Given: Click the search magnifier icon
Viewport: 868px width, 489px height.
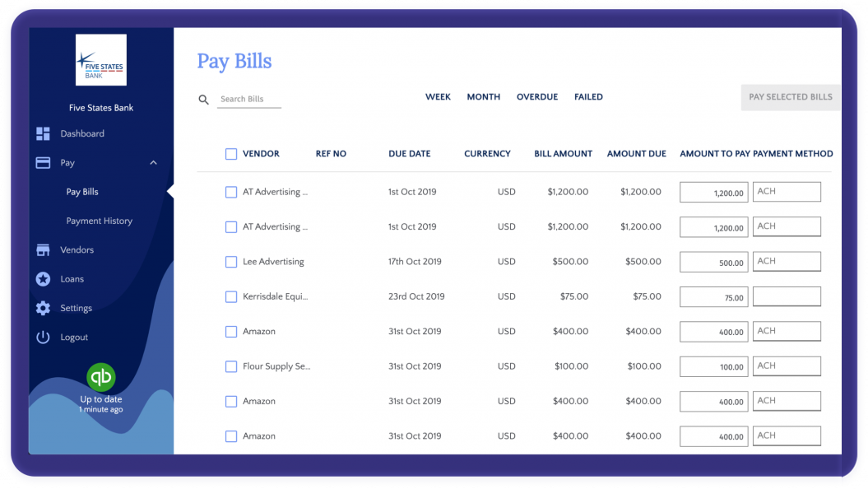Looking at the screenshot, I should click(x=204, y=100).
